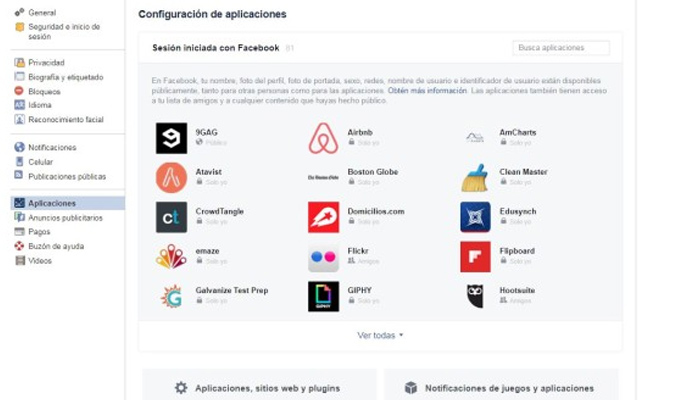The image size is (700, 400).
Task: Select Bloqueos in the sidebar
Action: tap(45, 90)
